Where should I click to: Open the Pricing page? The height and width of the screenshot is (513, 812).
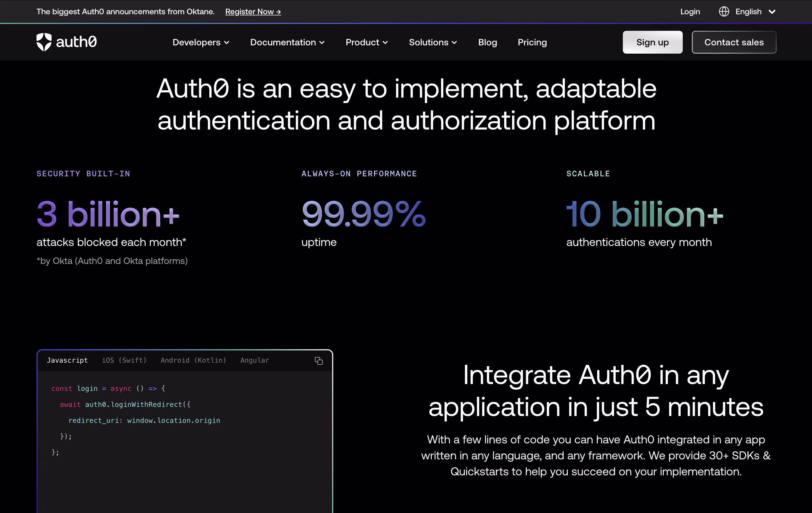532,43
